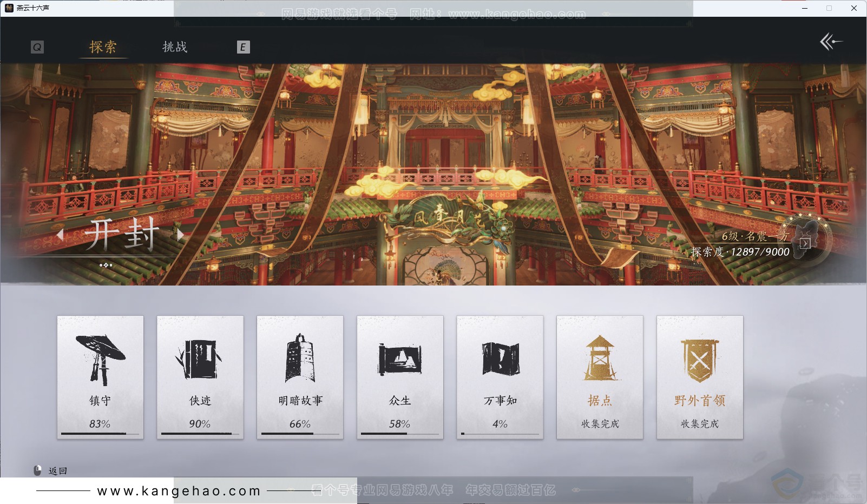Open the 侠迹 book icon
Image resolution: width=867 pixels, height=504 pixels.
[x=199, y=359]
